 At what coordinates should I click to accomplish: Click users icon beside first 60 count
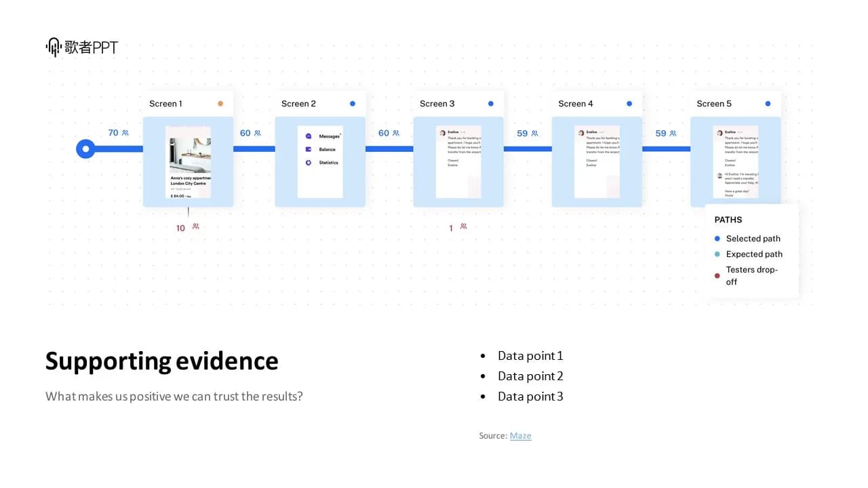[258, 133]
